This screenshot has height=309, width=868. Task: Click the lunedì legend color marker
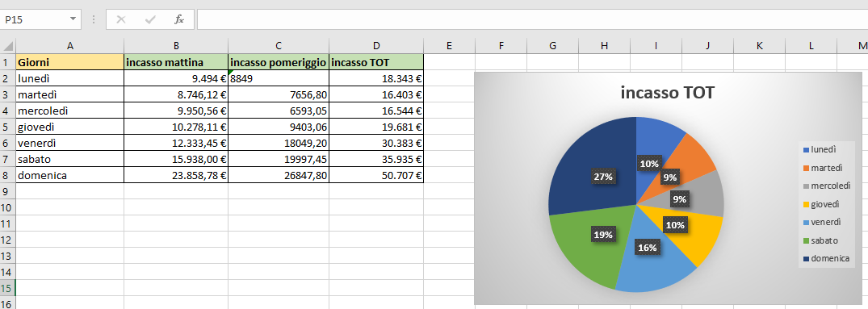pyautogui.click(x=806, y=150)
